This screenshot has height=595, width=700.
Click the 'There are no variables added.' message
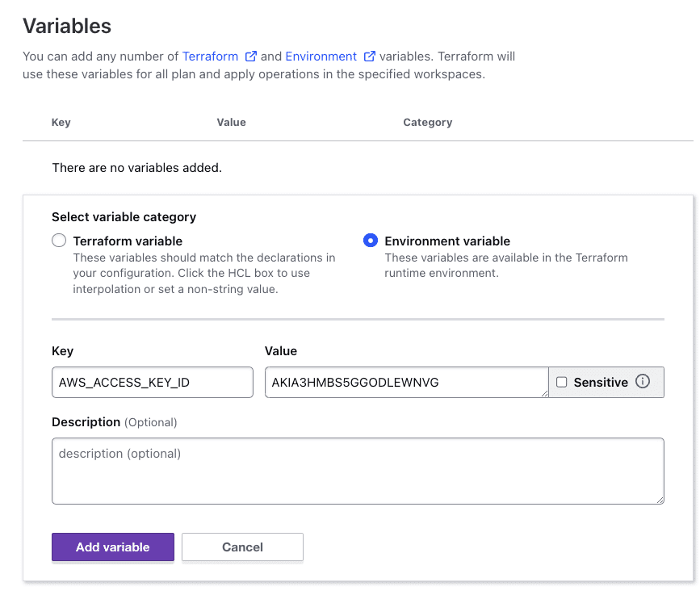[137, 168]
